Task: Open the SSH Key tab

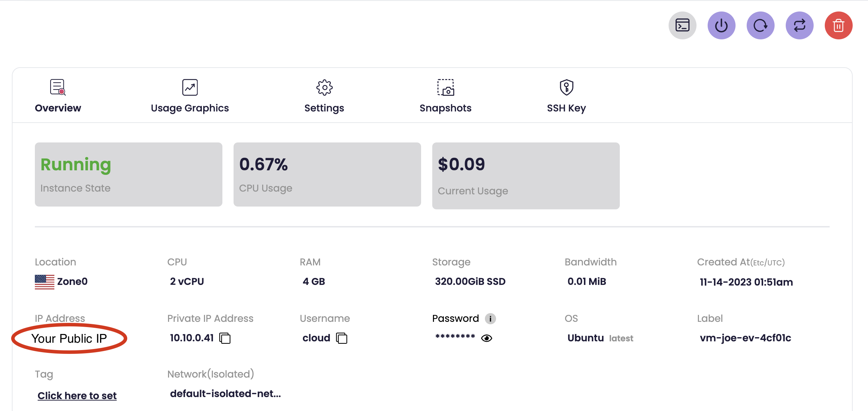Action: tap(566, 96)
